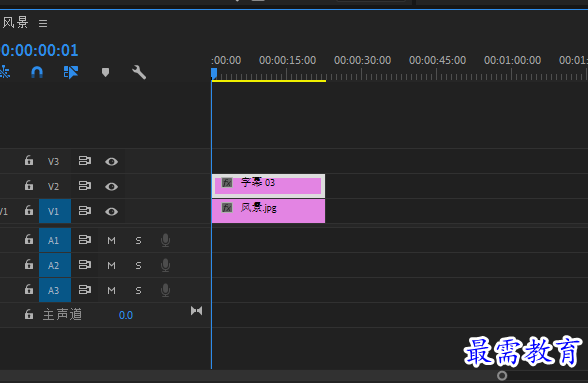Add a marker with the marker icon

pos(105,72)
